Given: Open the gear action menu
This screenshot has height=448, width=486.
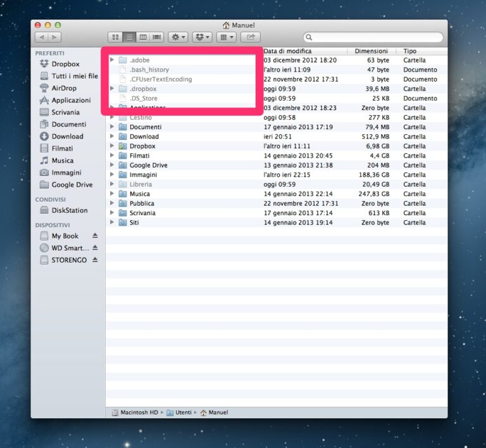Looking at the screenshot, I should click(x=178, y=37).
